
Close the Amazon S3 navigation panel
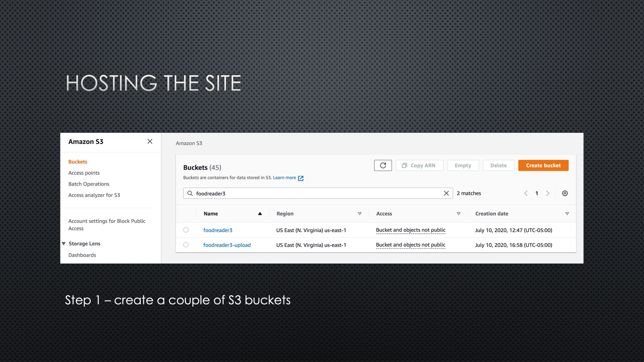(x=150, y=141)
